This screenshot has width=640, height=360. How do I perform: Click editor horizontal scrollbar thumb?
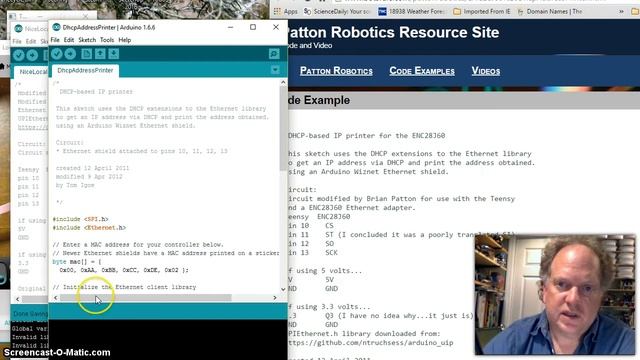(x=146, y=298)
